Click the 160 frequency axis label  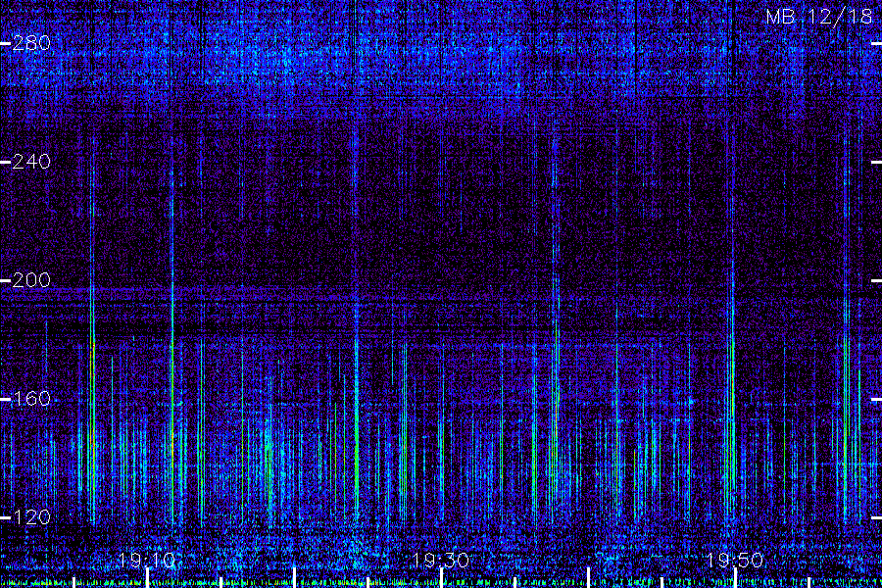click(x=31, y=399)
